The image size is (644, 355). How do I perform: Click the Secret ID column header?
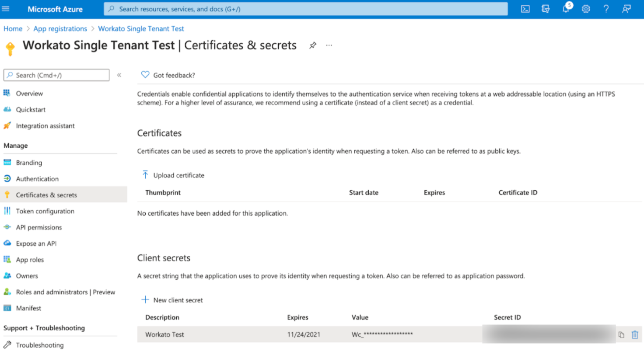(x=507, y=317)
